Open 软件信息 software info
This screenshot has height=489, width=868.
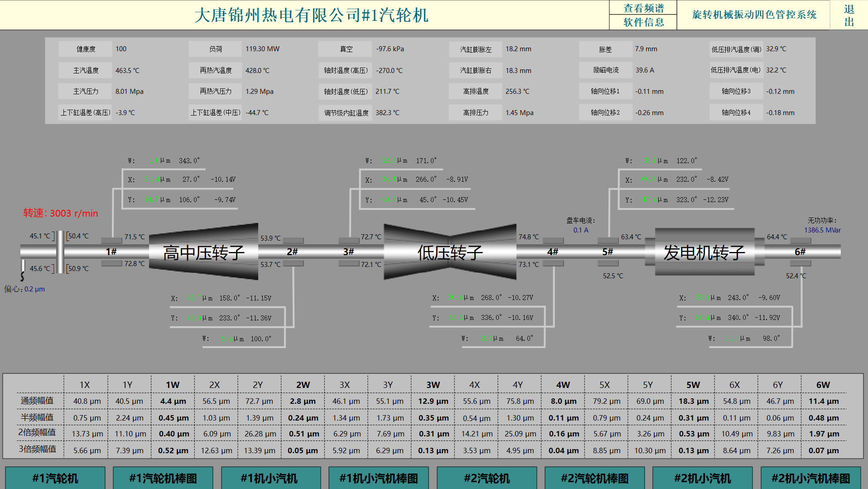click(643, 22)
